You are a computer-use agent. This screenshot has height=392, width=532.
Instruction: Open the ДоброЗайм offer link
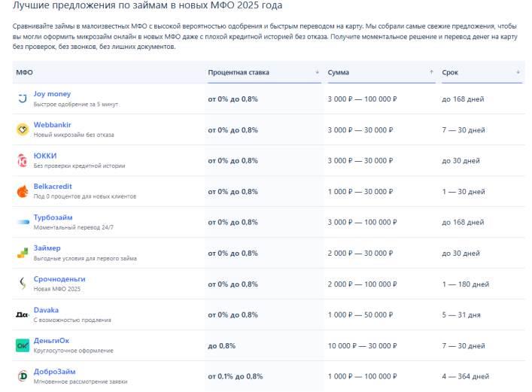54,371
